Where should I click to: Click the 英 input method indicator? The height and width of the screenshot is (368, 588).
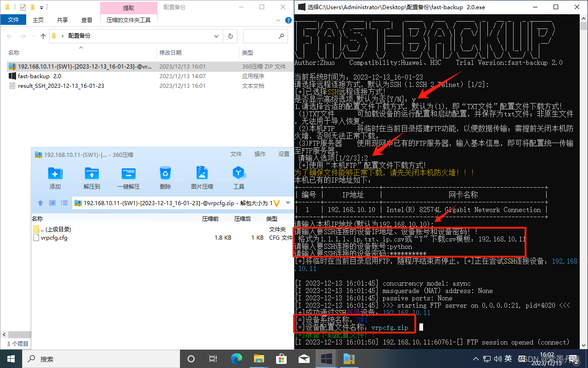point(508,359)
